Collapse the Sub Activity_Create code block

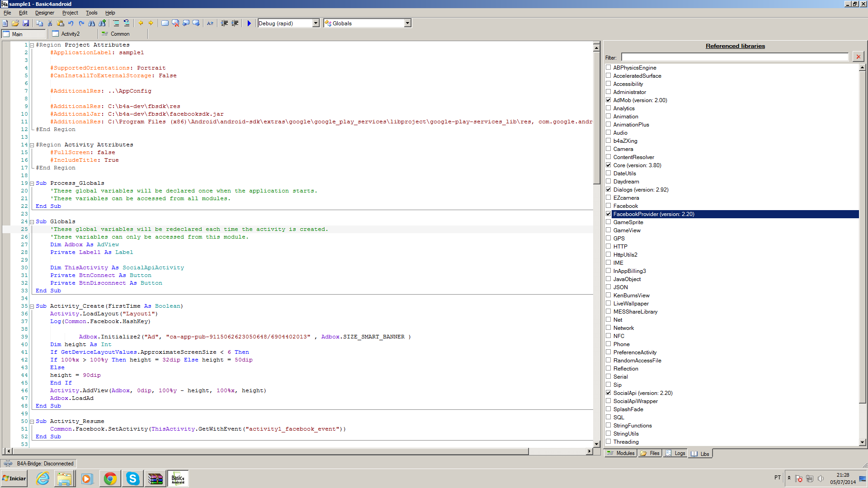pos(32,306)
